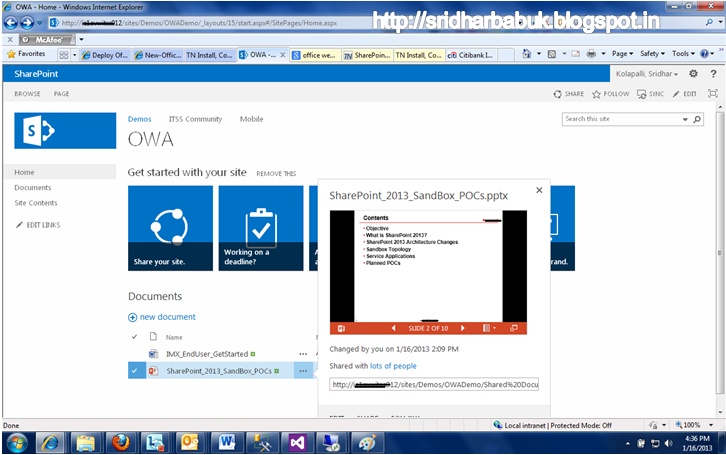Image resolution: width=726 pixels, height=455 pixels.
Task: Click the IE Help question icon
Action: [704, 54]
